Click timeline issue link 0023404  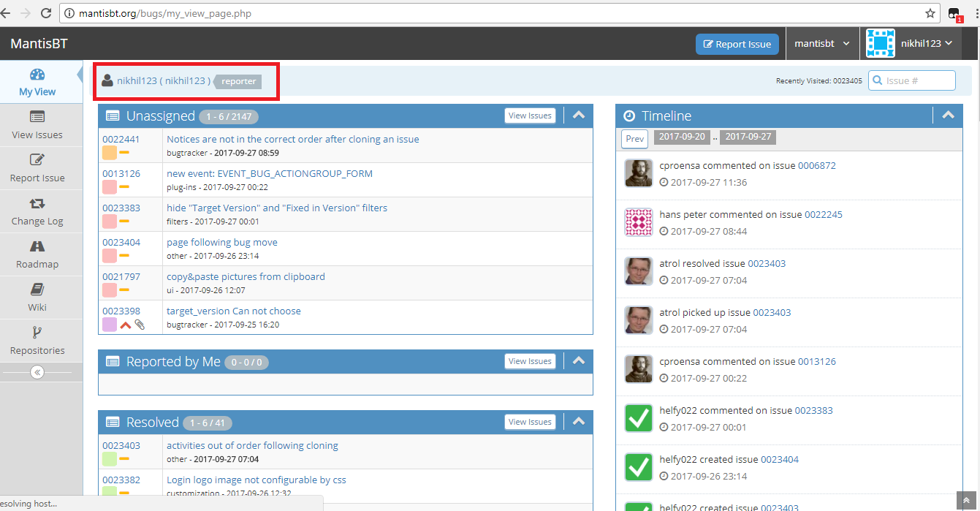pyautogui.click(x=780, y=459)
